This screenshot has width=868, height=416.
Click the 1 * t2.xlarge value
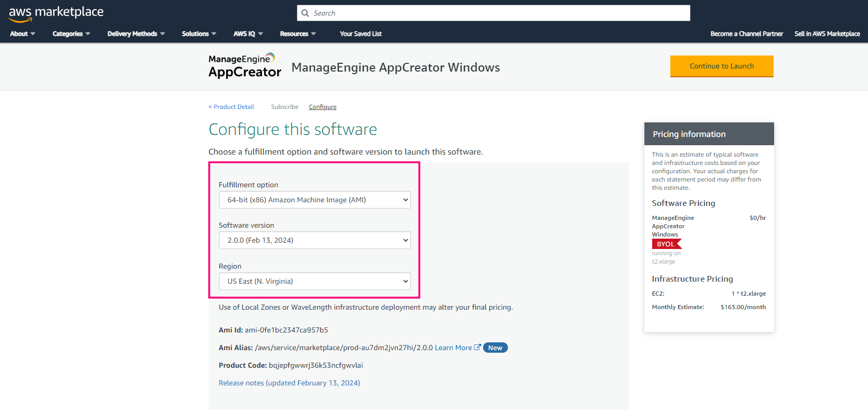coord(749,294)
